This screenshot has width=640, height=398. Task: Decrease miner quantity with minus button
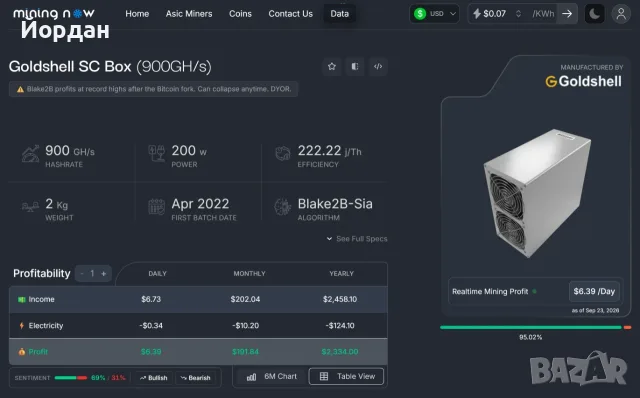point(82,273)
